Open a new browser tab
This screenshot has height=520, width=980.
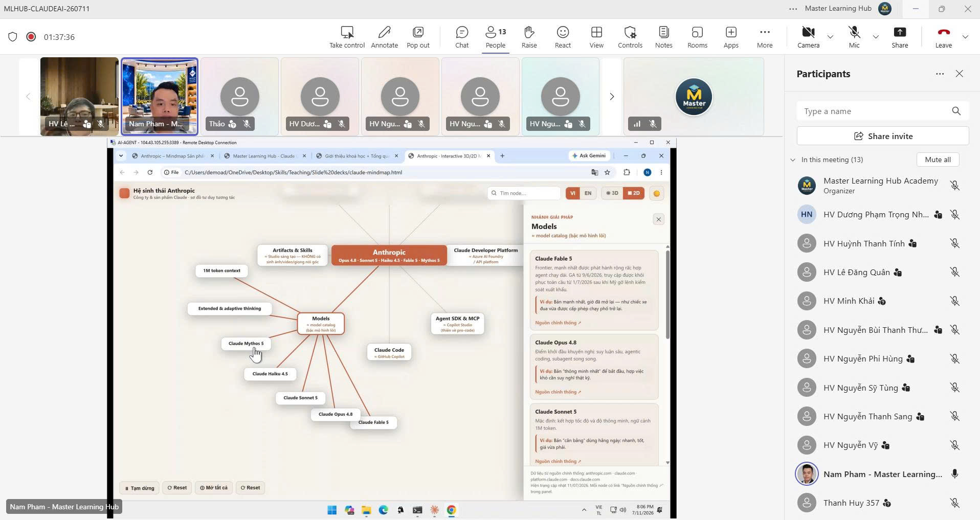[x=502, y=156]
